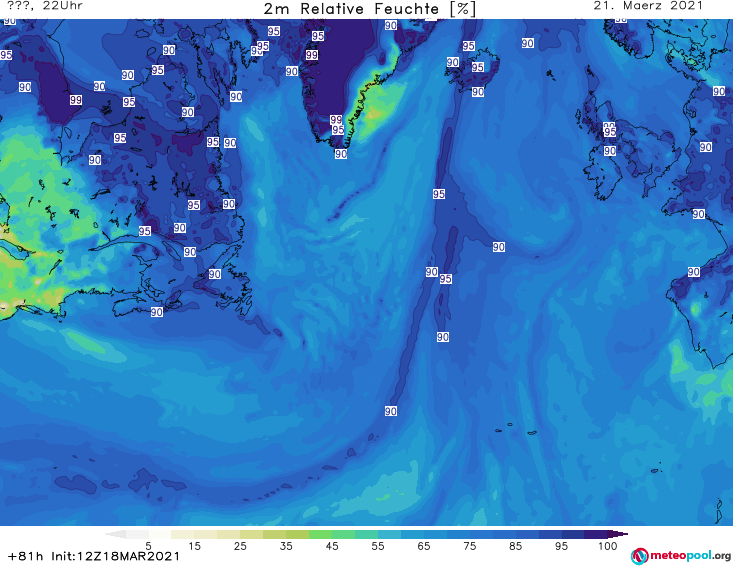Click the '25' label on the color scale
This screenshot has width=733, height=566.
(240, 546)
